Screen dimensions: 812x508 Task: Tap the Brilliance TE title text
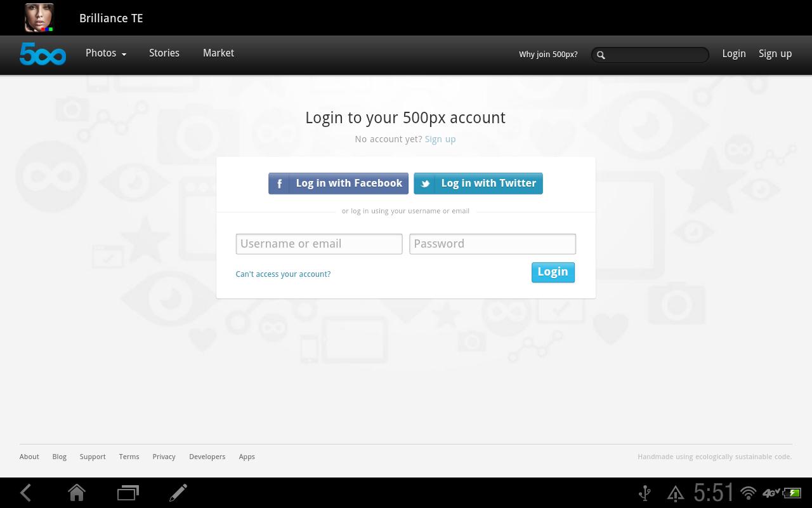click(111, 18)
